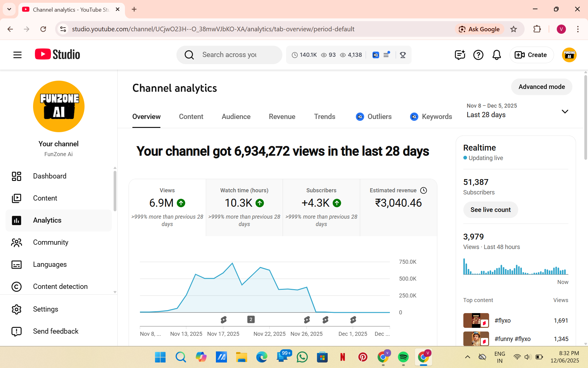This screenshot has height=368, width=588.
Task: Switch to the Revenue tab
Action: click(282, 117)
